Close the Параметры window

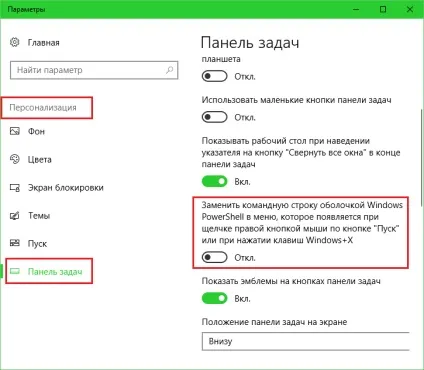(x=410, y=9)
